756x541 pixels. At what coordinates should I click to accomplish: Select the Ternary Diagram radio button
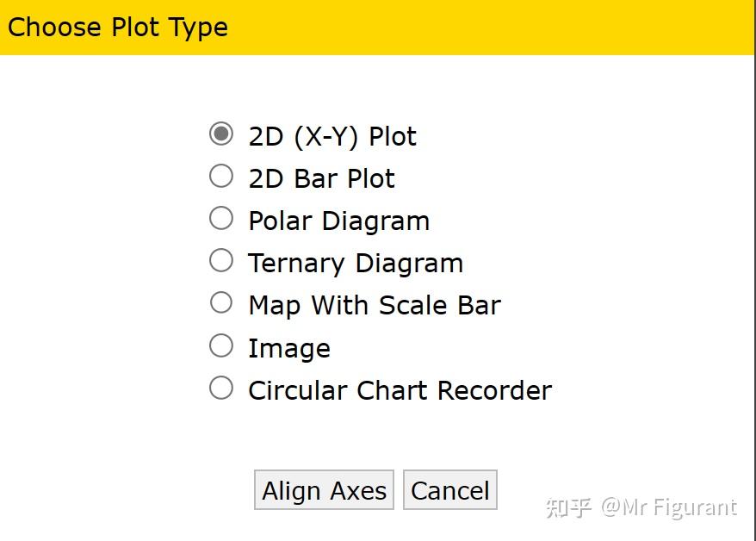[221, 260]
